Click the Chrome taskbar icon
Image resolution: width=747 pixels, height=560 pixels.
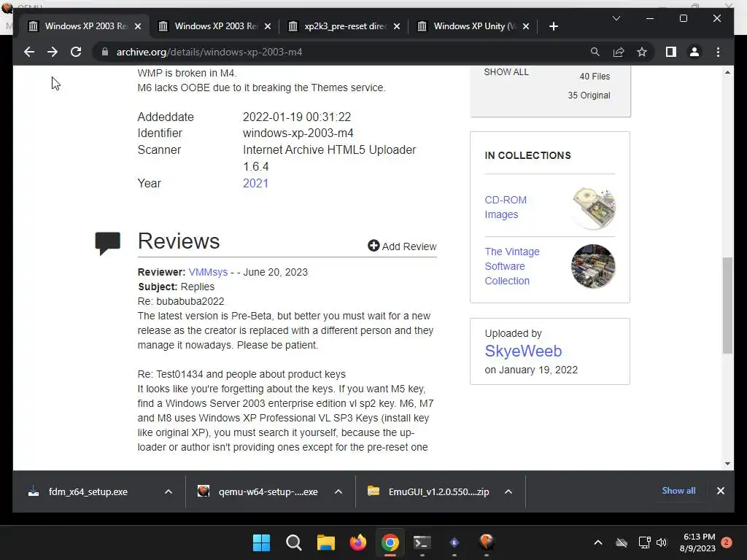pyautogui.click(x=390, y=542)
